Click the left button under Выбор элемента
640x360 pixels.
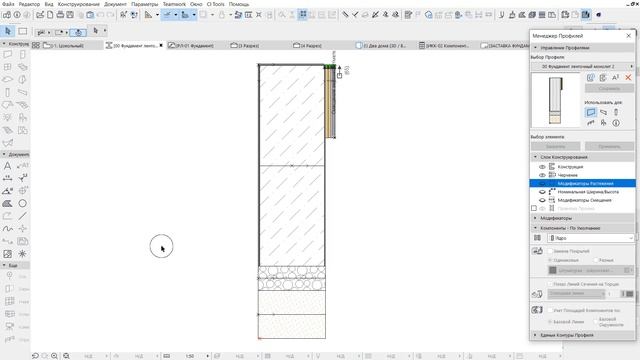556,146
